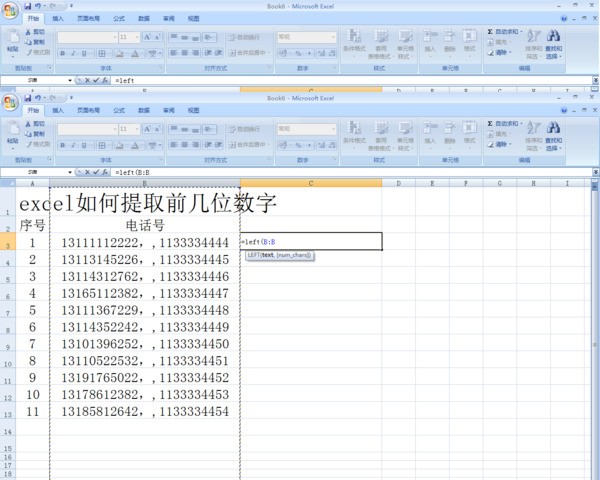Toggle Italic formatting in the lower window ribbon
This screenshot has height=480, width=600.
tap(73, 146)
